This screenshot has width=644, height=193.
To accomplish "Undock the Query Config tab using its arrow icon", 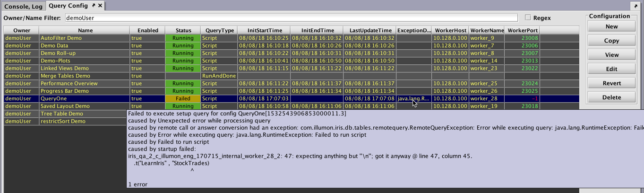I will (94, 6).
